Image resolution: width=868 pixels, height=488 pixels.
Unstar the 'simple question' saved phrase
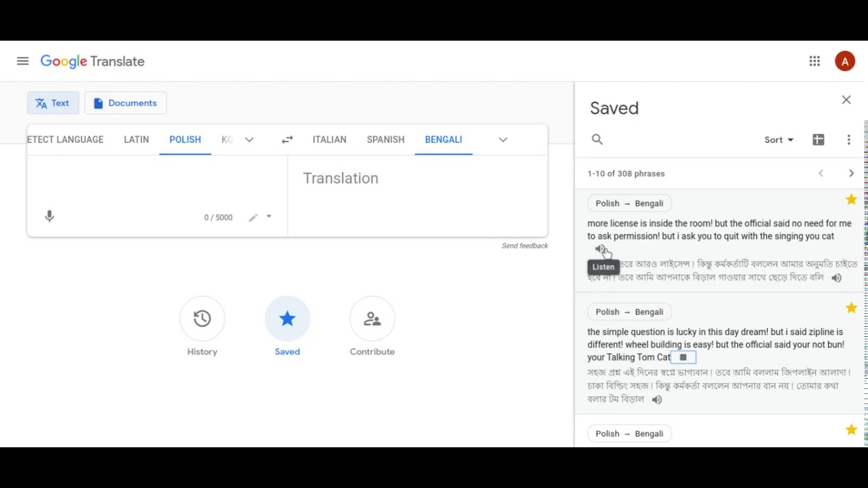tap(851, 308)
